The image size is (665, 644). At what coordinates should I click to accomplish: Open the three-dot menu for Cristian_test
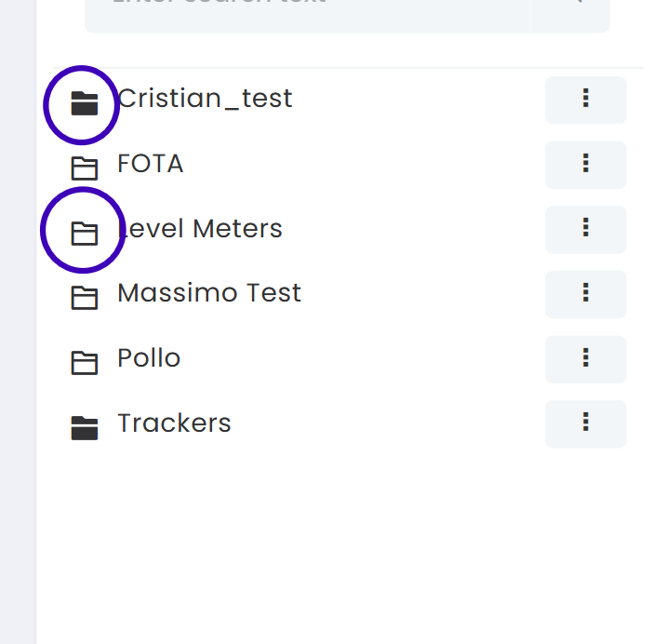point(585,99)
